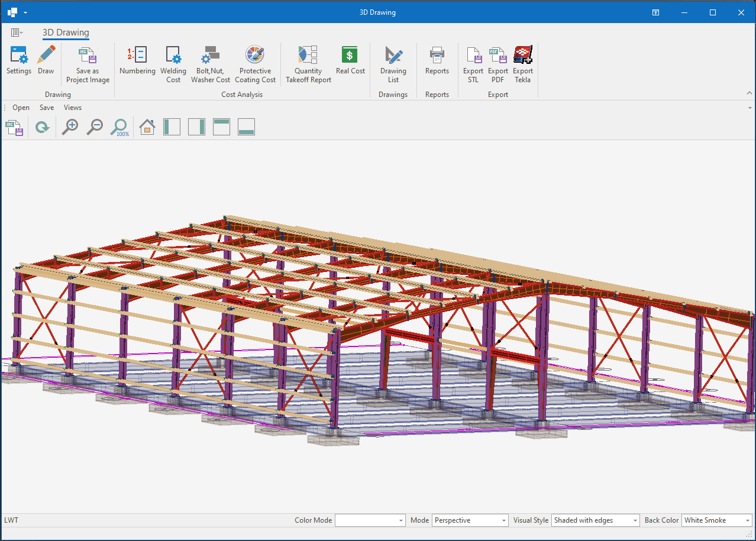Open the Settings tool in ribbon
756x541 pixels.
coord(19,60)
